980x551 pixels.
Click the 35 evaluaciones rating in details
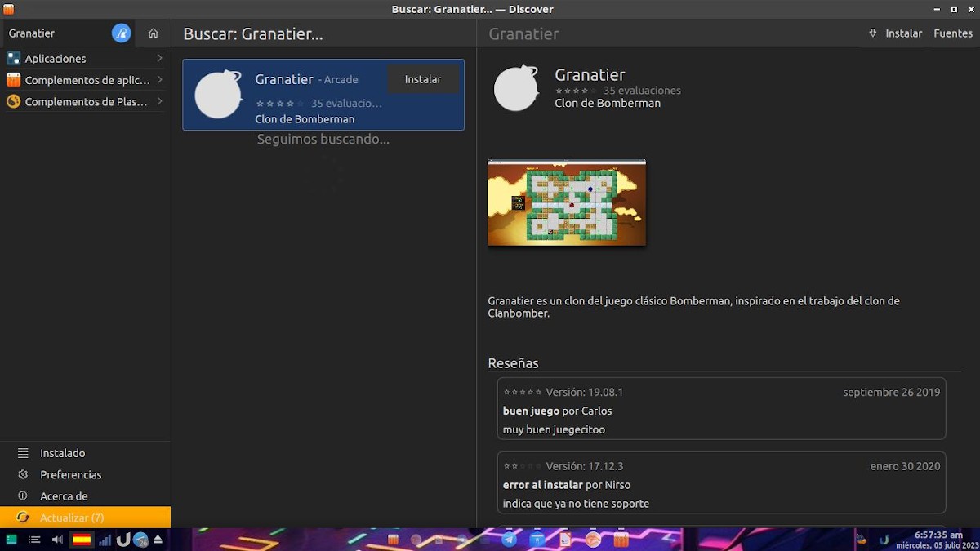click(642, 91)
